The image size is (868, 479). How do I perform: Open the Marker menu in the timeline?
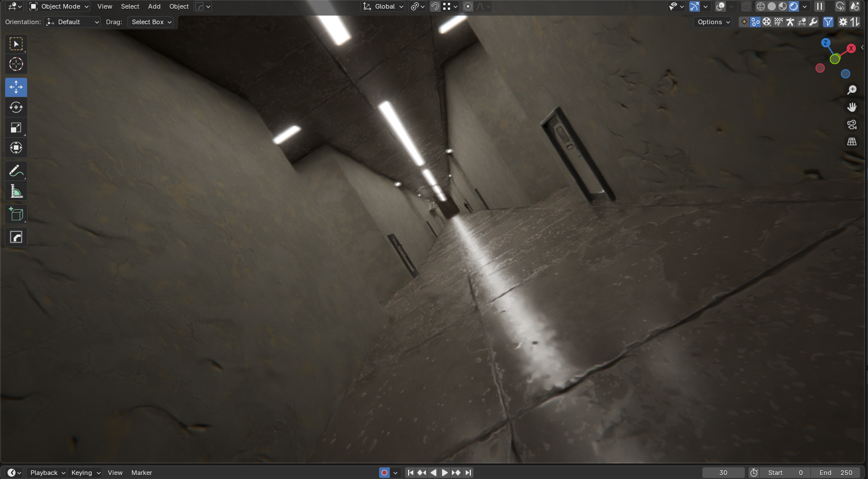[x=142, y=473]
